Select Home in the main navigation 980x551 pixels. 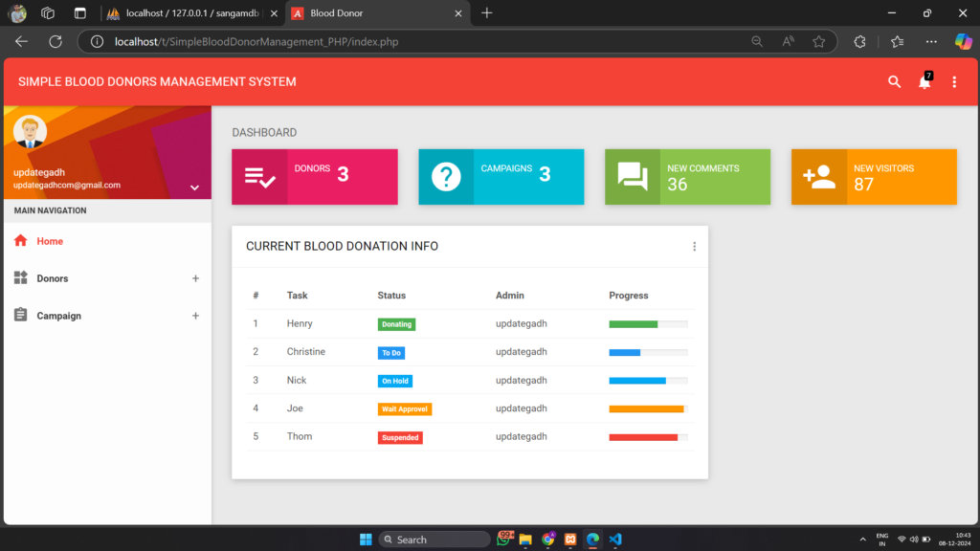click(107, 241)
